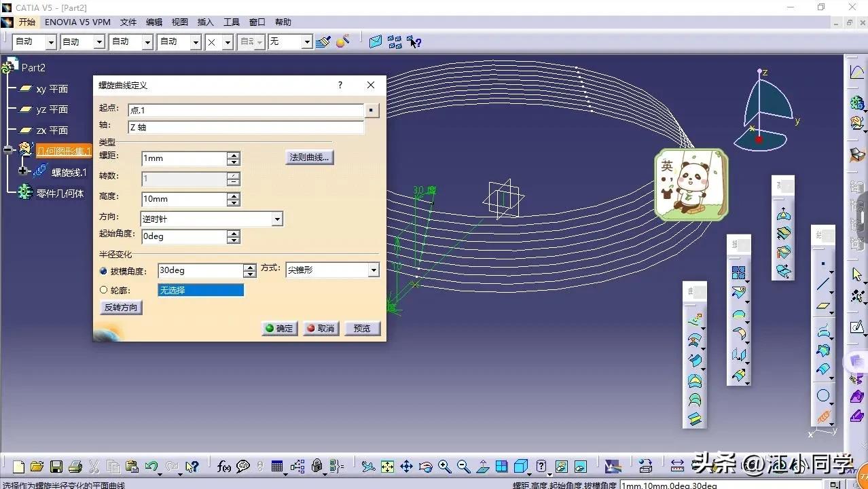
Task: Click the Formula f(x) icon
Action: pos(224,467)
